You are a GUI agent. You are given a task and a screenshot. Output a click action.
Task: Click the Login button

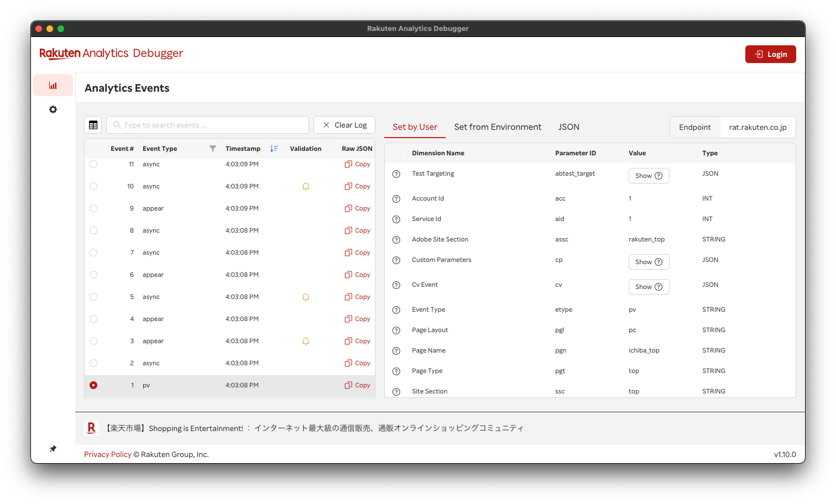(771, 54)
